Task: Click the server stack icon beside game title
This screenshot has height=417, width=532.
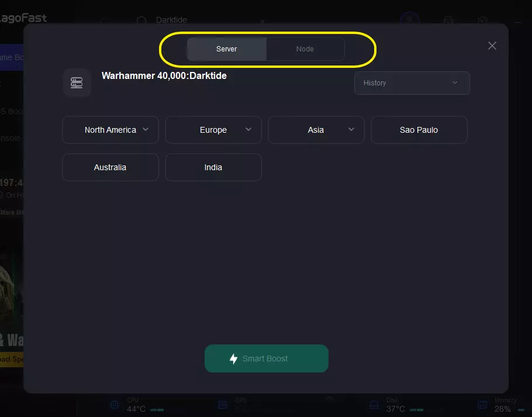Action: (x=77, y=82)
